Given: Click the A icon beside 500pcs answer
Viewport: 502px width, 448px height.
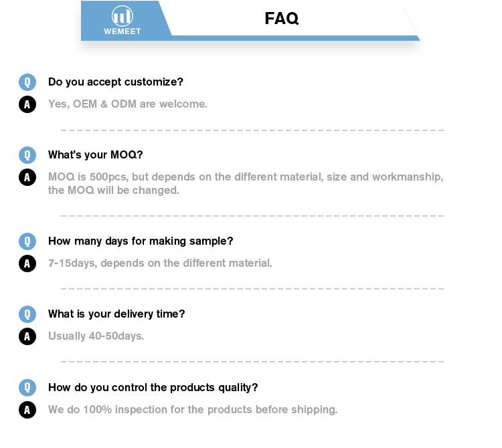Looking at the screenshot, I should click(x=27, y=177).
